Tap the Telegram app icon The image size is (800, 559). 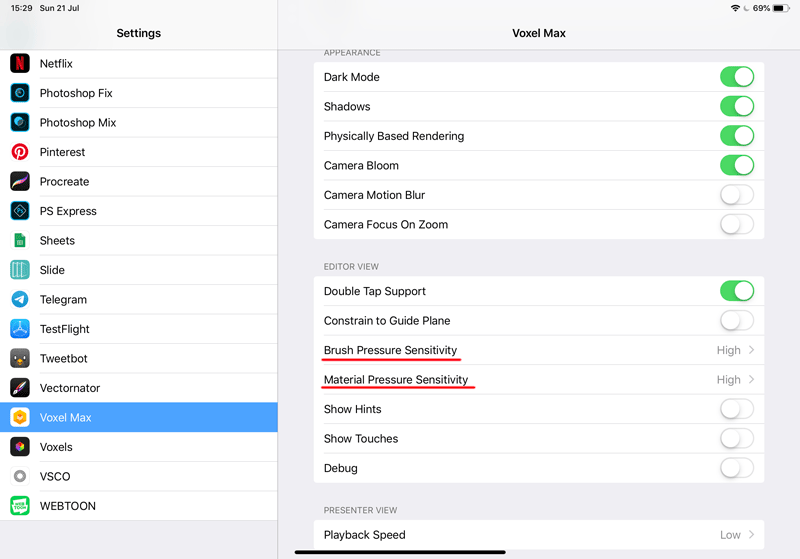[x=20, y=299]
